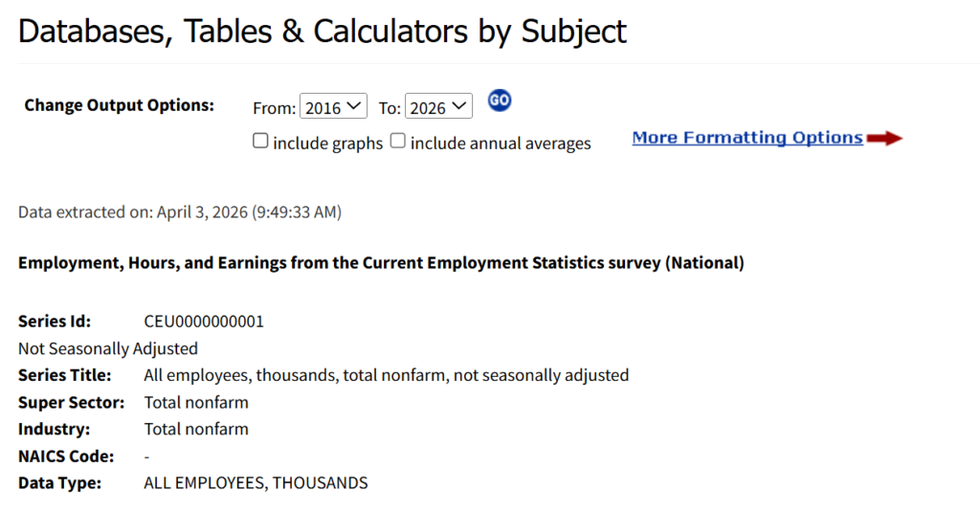Click the series ID CEU0000000001

coord(204,322)
